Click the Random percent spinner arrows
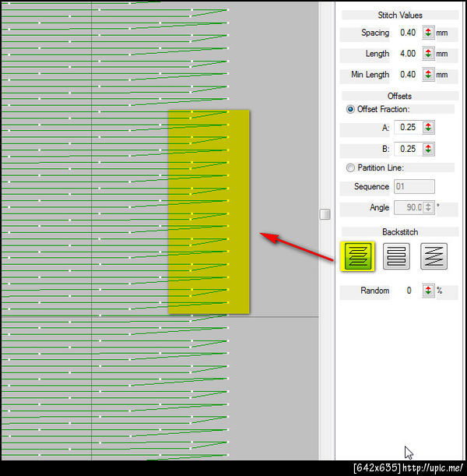This screenshot has height=476, width=467. pos(428,291)
